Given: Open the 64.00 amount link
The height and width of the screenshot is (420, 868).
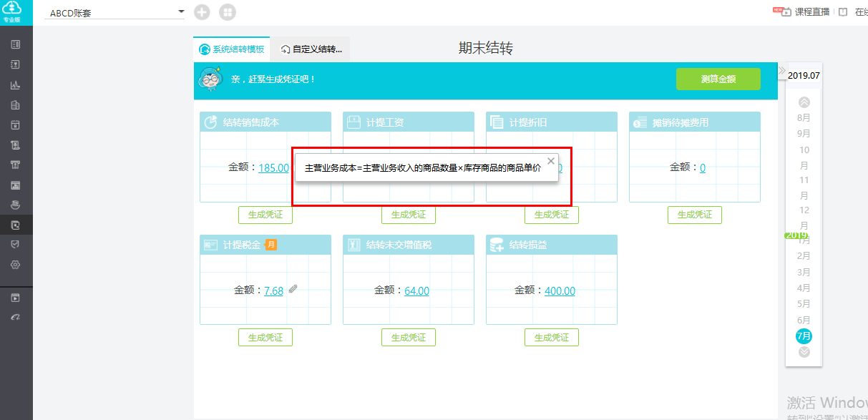Looking at the screenshot, I should (416, 290).
